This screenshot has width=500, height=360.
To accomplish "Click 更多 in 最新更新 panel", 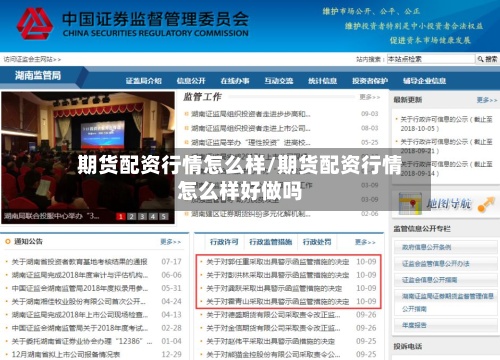I will tap(487, 100).
